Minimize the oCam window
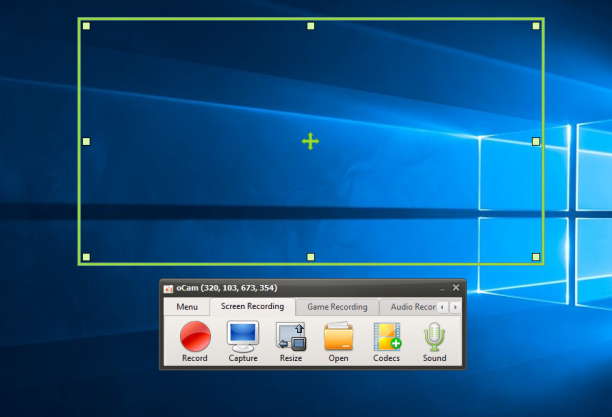The image size is (612, 417). [x=442, y=288]
